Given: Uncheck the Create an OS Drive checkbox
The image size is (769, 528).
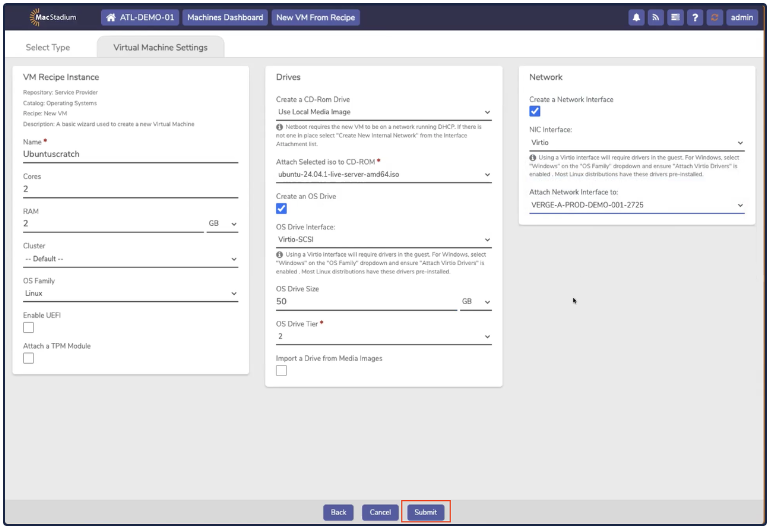Looking at the screenshot, I should [282, 209].
